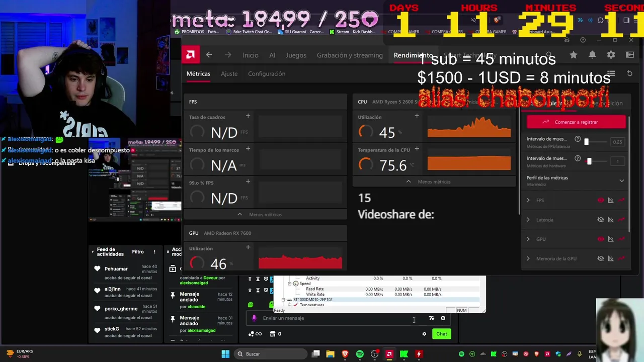Open the activity feed three-dot menu

coord(154,252)
